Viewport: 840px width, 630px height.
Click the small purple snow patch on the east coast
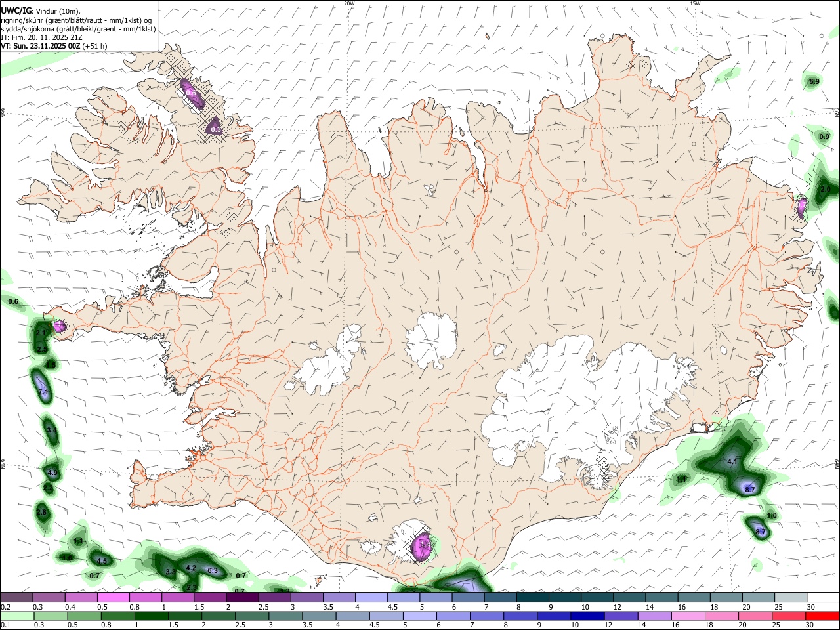point(801,207)
